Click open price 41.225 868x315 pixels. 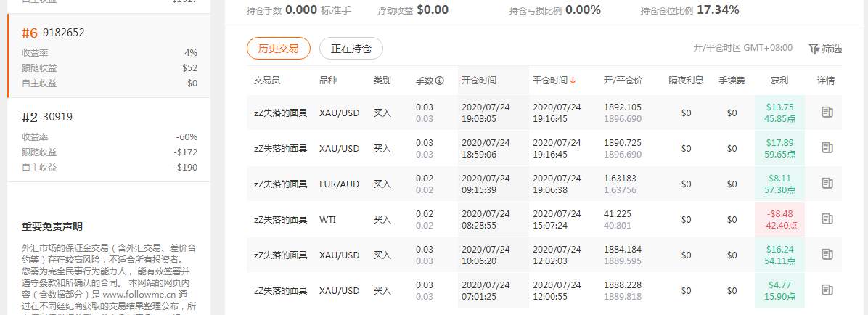[617, 213]
